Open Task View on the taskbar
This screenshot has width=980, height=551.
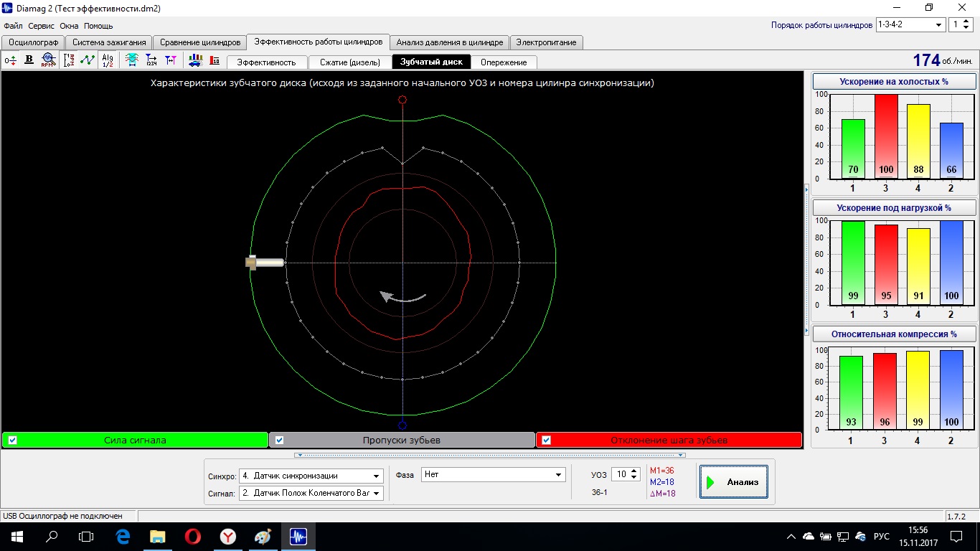point(86,537)
